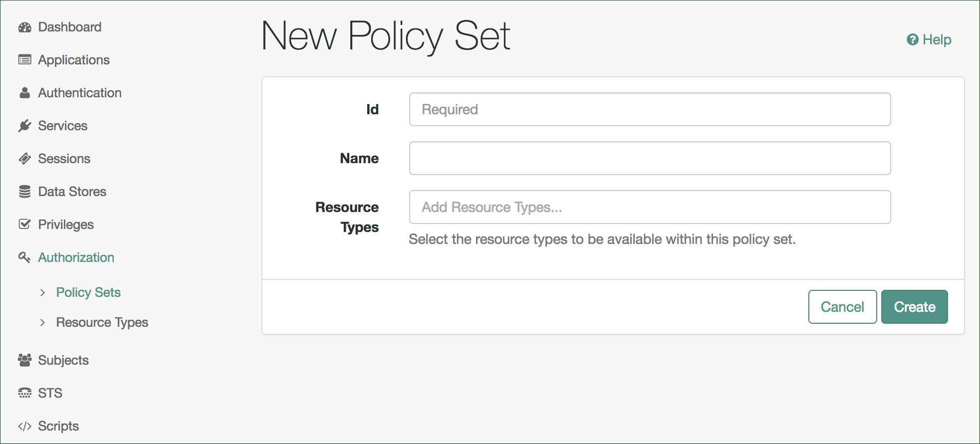Viewport: 980px width, 444px height.
Task: Click the Create button
Action: click(x=914, y=307)
